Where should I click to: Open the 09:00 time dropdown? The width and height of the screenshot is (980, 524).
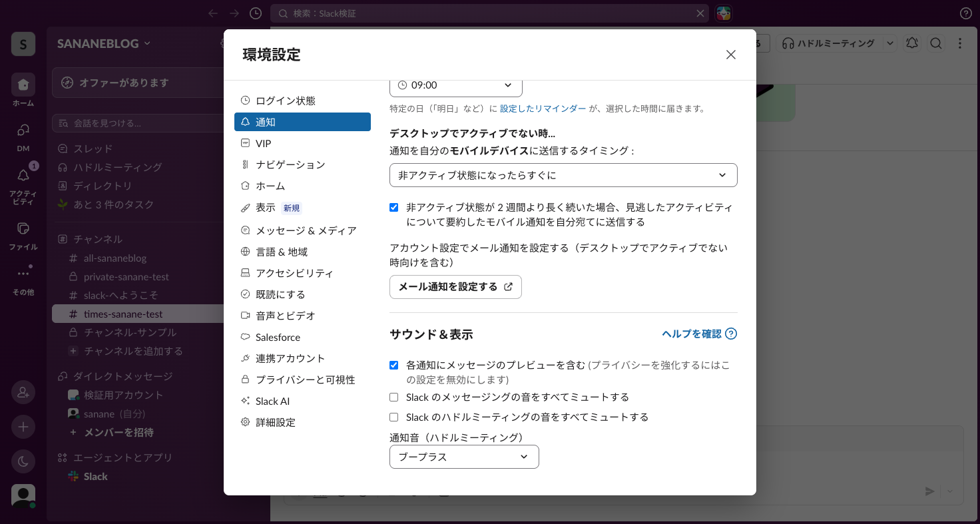456,85
